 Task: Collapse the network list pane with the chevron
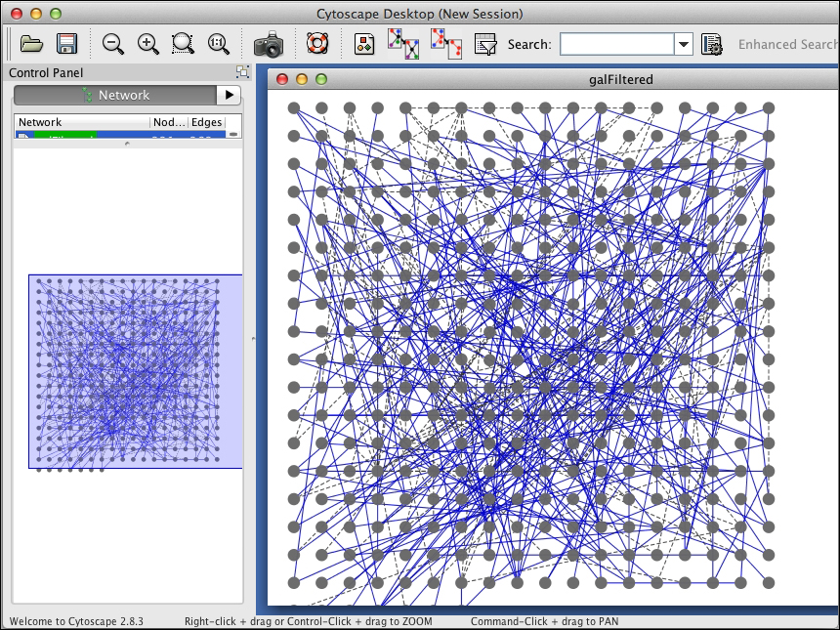click(x=128, y=145)
